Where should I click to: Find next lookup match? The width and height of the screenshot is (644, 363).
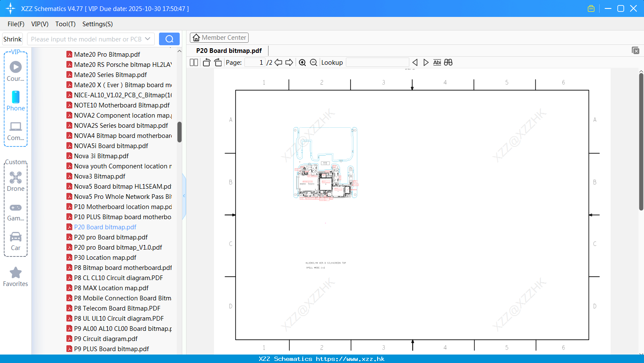pyautogui.click(x=426, y=62)
